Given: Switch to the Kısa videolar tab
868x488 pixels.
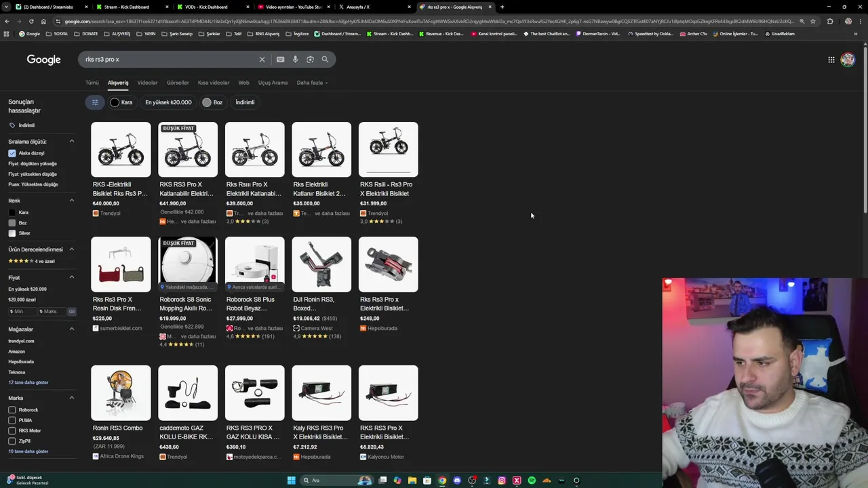Looking at the screenshot, I should (214, 83).
